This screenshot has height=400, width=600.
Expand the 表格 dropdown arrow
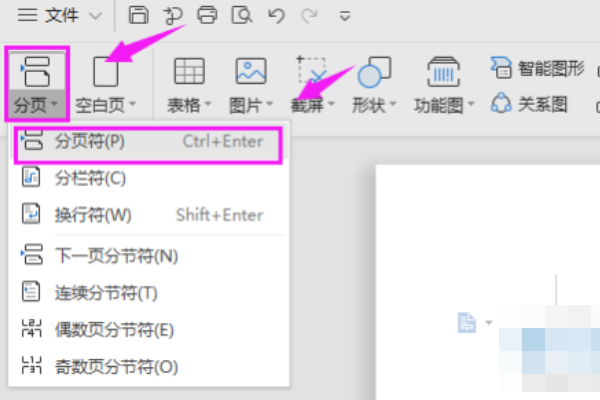(x=208, y=104)
